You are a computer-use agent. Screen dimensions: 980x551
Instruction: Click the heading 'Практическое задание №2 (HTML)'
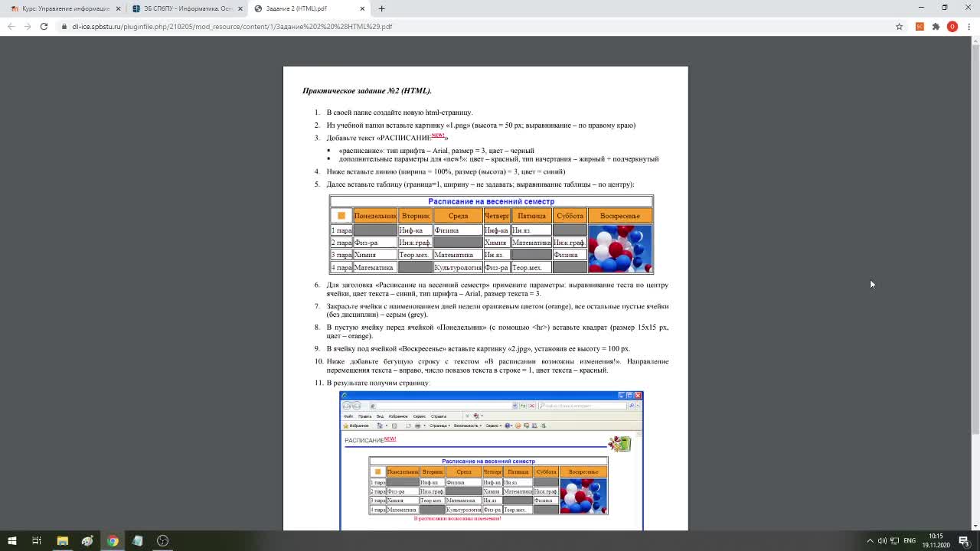point(367,90)
